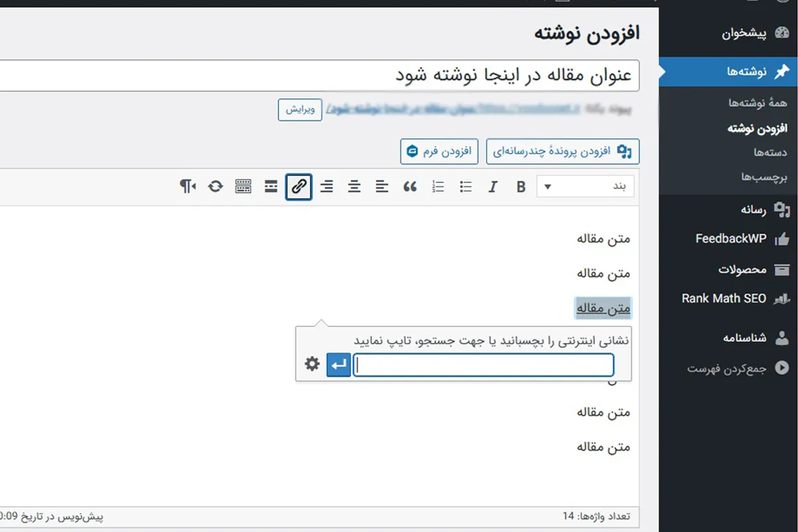Click the products archive icon
The image size is (798, 532).
coord(783,270)
